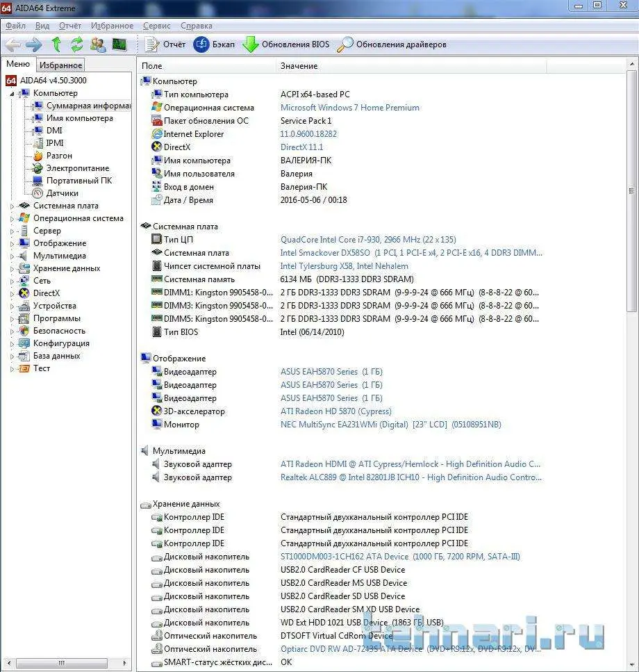
Task: Click the green Up arrow toolbar icon
Action: [56, 44]
